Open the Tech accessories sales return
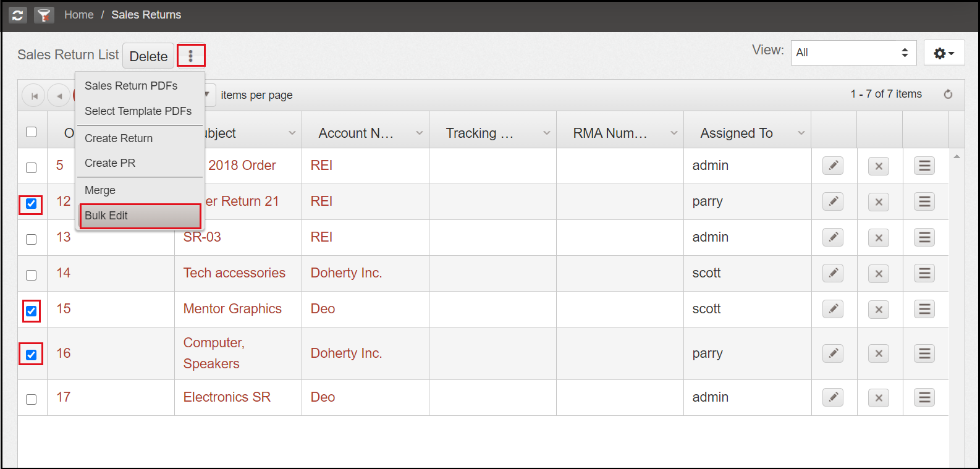The image size is (980, 469). (234, 273)
